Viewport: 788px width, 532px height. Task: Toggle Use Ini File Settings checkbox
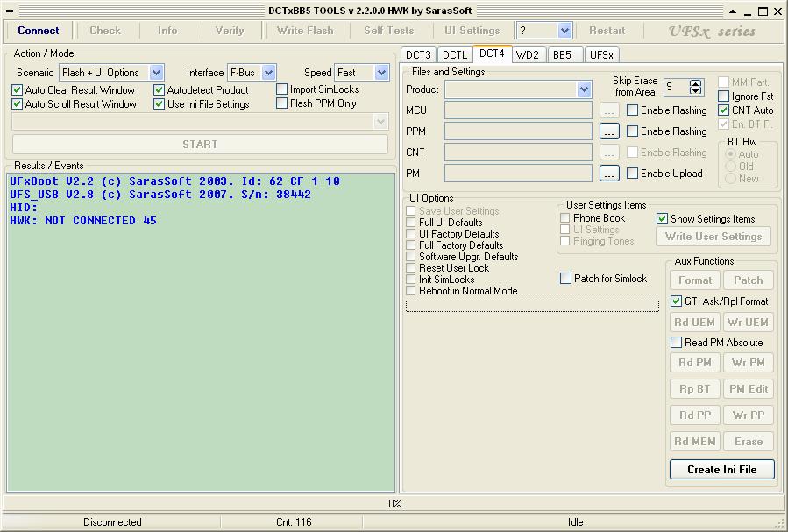[x=160, y=104]
